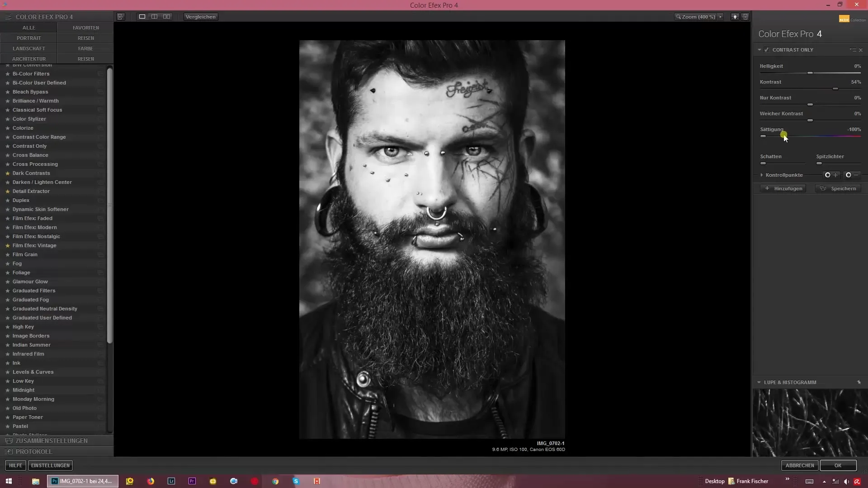868x488 pixels.
Task: Click the Kontrast slider handle
Action: click(x=835, y=89)
